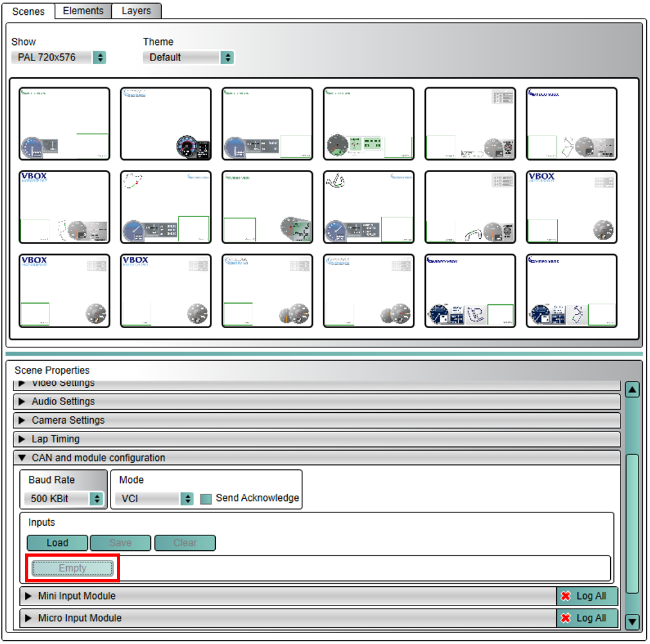Open the Elements tab
650x644 pixels.
83,11
